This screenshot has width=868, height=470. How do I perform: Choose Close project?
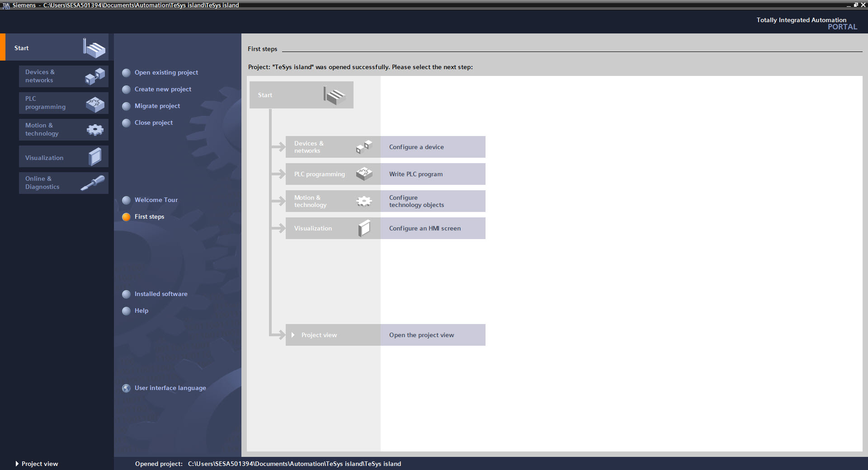154,122
